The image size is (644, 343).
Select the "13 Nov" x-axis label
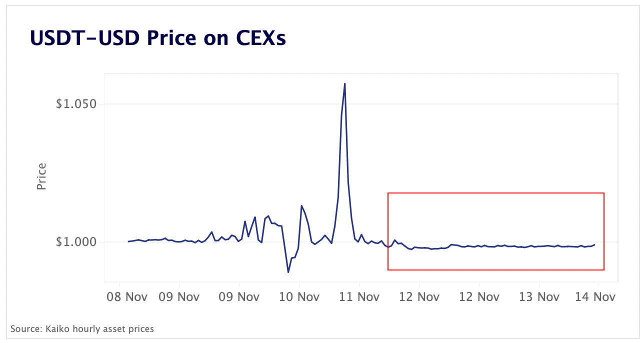point(539,297)
